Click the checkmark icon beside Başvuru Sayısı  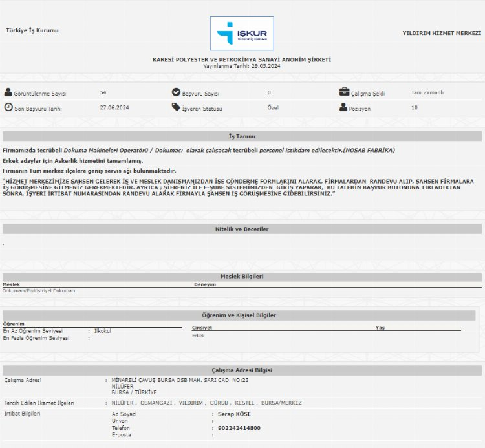click(x=176, y=92)
